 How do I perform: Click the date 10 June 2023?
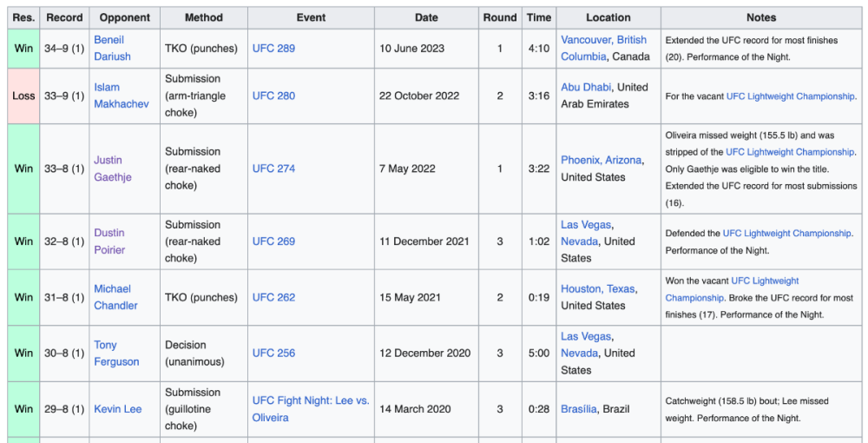click(x=411, y=48)
